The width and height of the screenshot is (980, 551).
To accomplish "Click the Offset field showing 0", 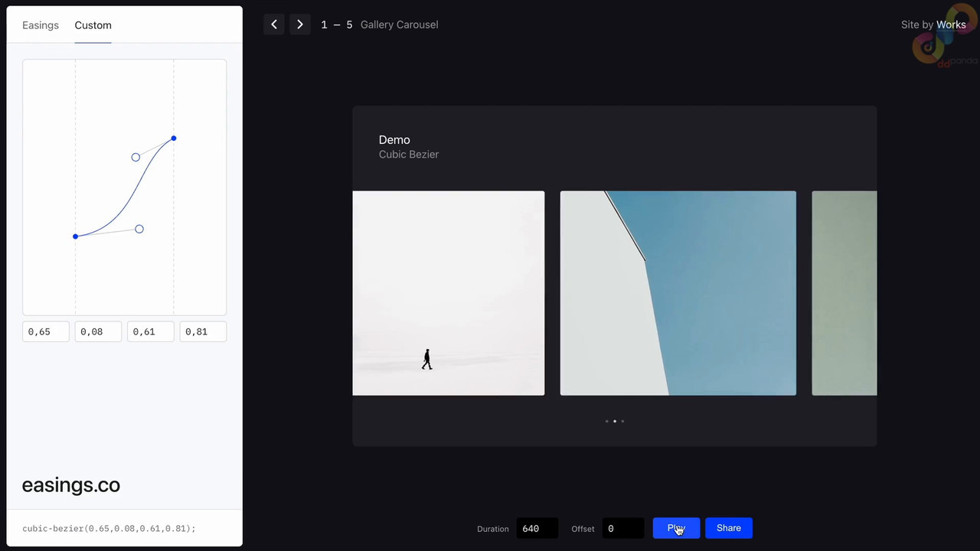I will click(x=623, y=528).
